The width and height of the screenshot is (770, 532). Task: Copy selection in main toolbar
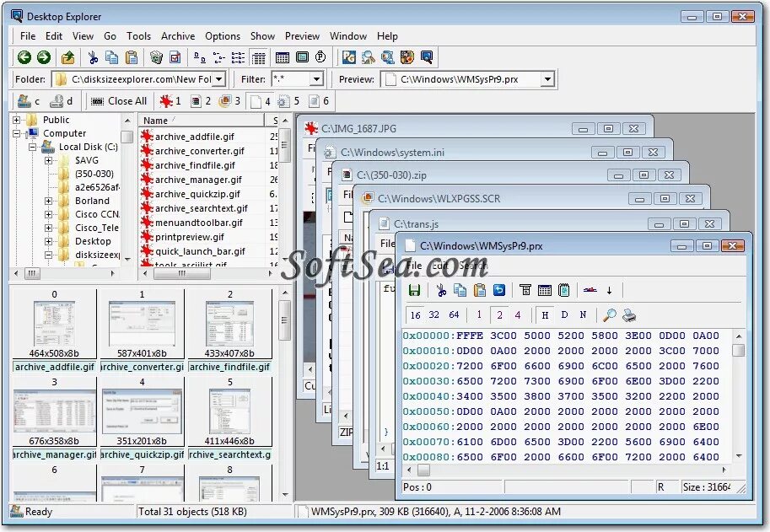point(112,57)
